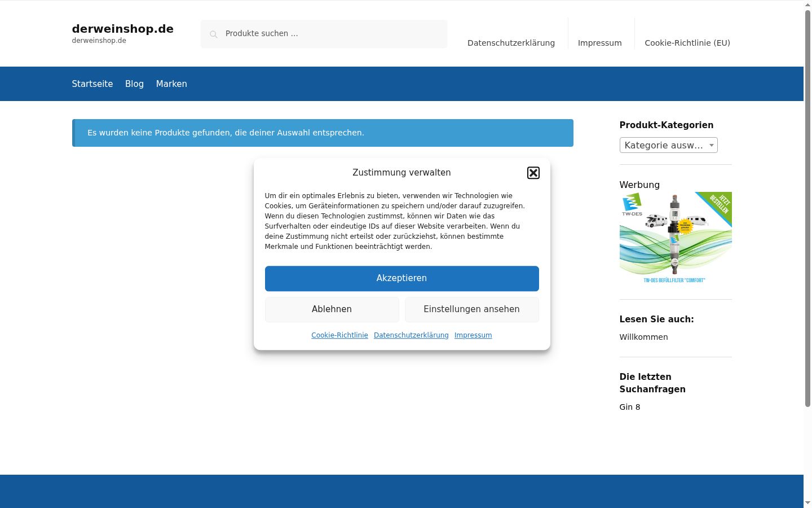Open Datenschutzerklärung in the header menu
Image resolution: width=812 pixels, height=508 pixels.
point(511,43)
